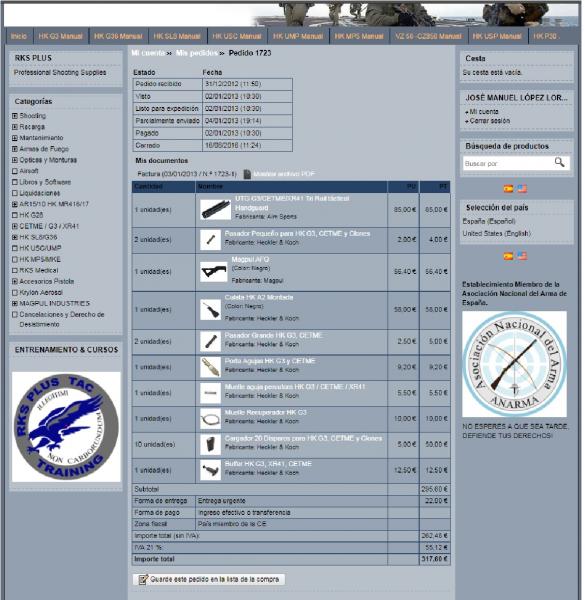The height and width of the screenshot is (600, 585).
Task: Open the Porta Agujas HK G3 link
Action: [270, 361]
